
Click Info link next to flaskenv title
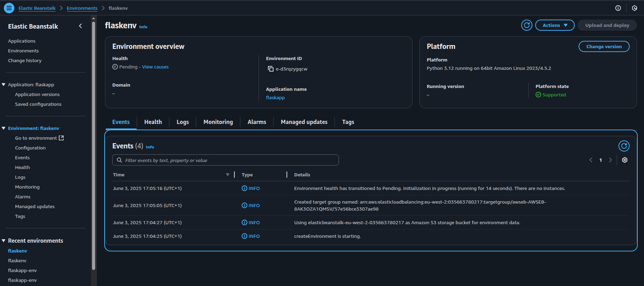(143, 27)
